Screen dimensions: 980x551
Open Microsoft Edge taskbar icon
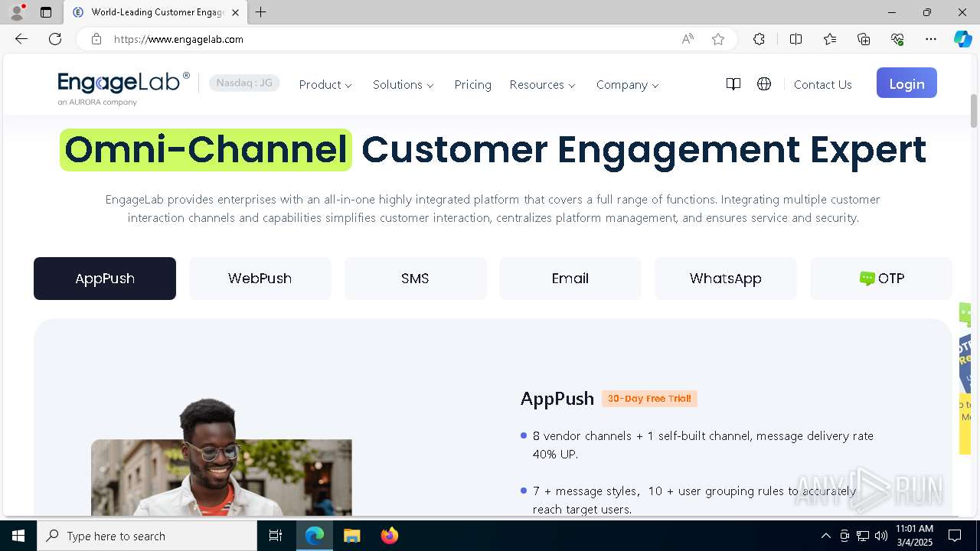[x=315, y=536]
